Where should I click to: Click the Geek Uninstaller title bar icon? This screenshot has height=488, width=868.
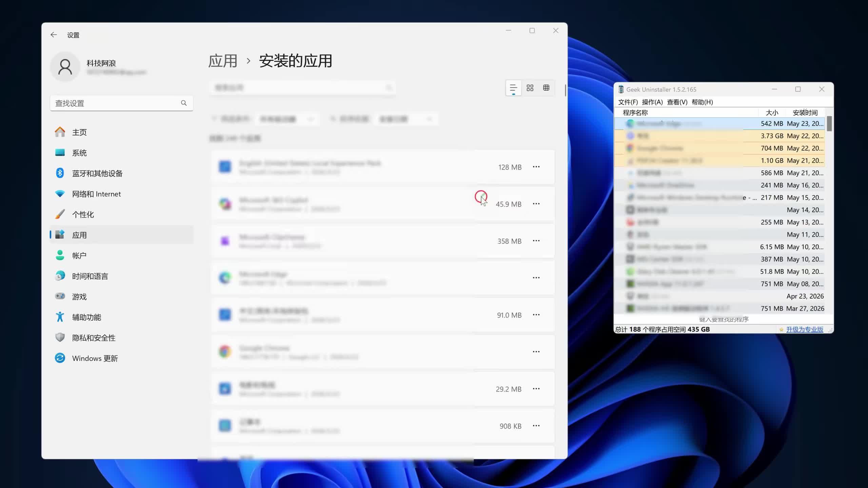[x=621, y=89]
